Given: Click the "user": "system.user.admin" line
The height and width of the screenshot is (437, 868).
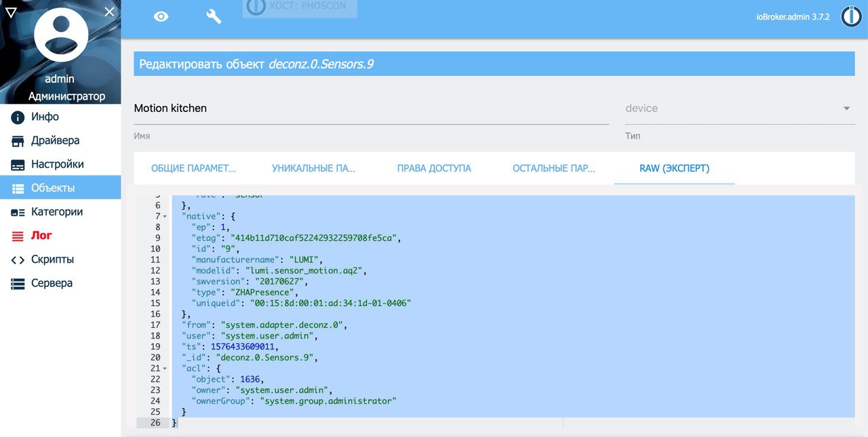Looking at the screenshot, I should (250, 336).
